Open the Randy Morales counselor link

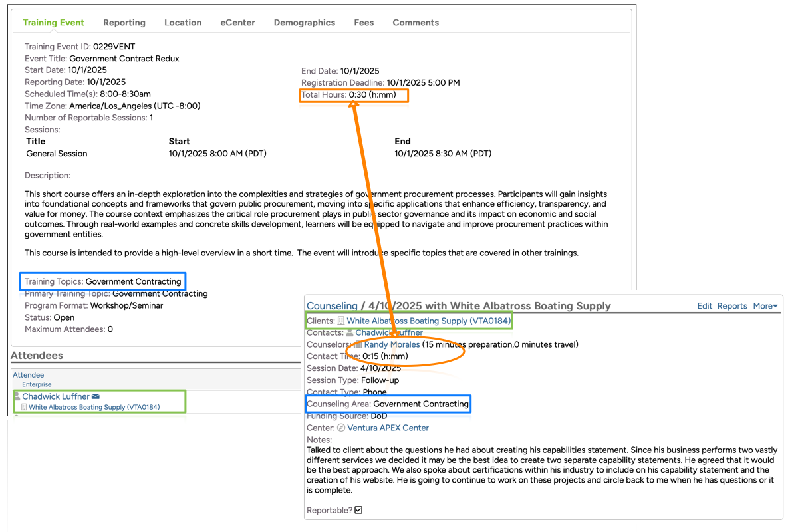(392, 344)
